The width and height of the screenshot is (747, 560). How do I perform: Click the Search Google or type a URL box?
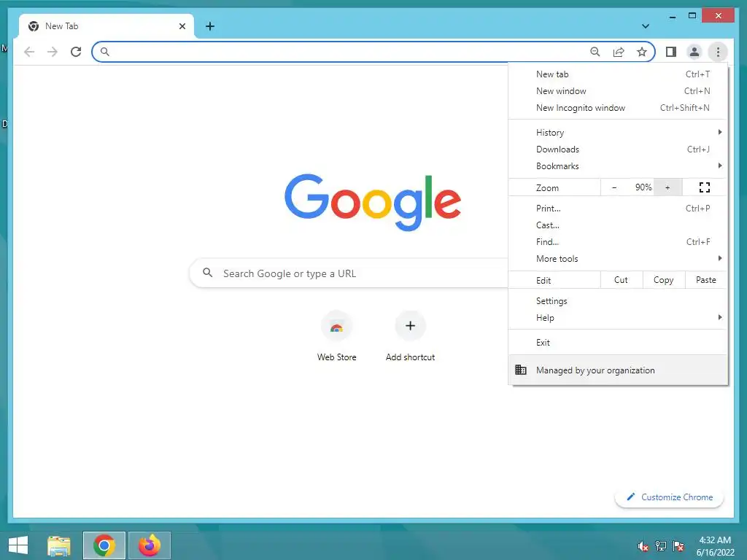tap(349, 273)
